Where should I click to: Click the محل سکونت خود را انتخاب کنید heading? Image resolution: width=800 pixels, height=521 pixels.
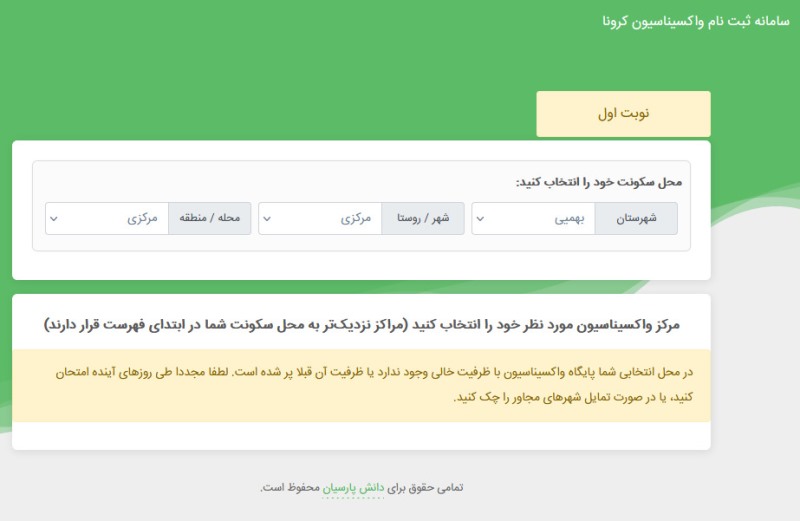click(598, 182)
